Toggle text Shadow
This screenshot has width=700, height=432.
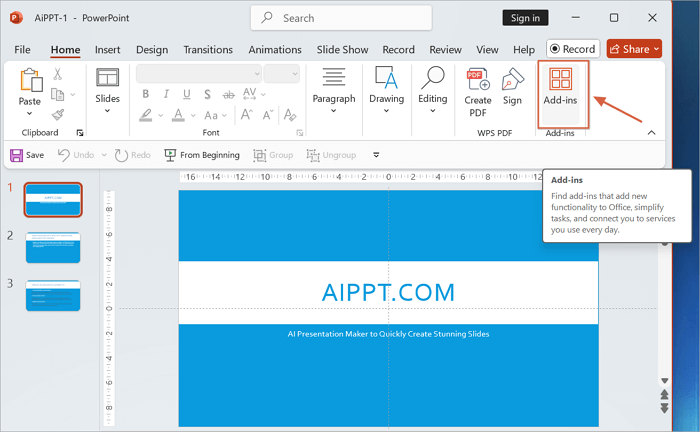click(x=207, y=94)
